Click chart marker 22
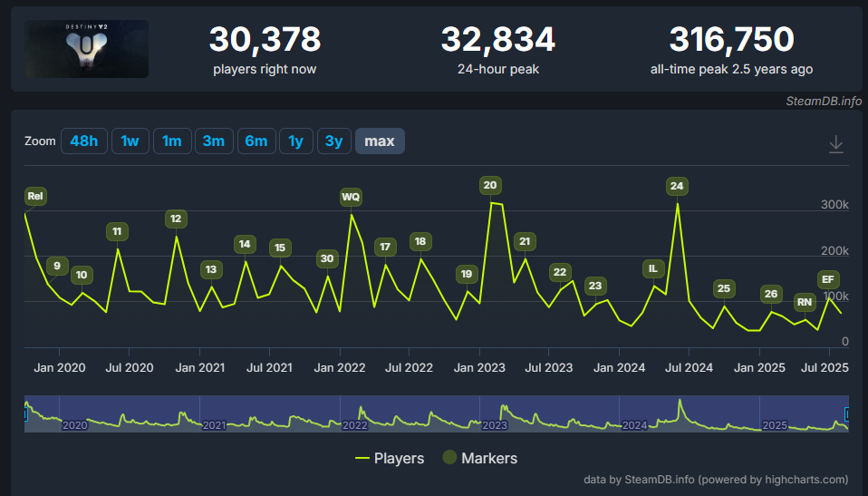The height and width of the screenshot is (496, 868). [x=560, y=272]
